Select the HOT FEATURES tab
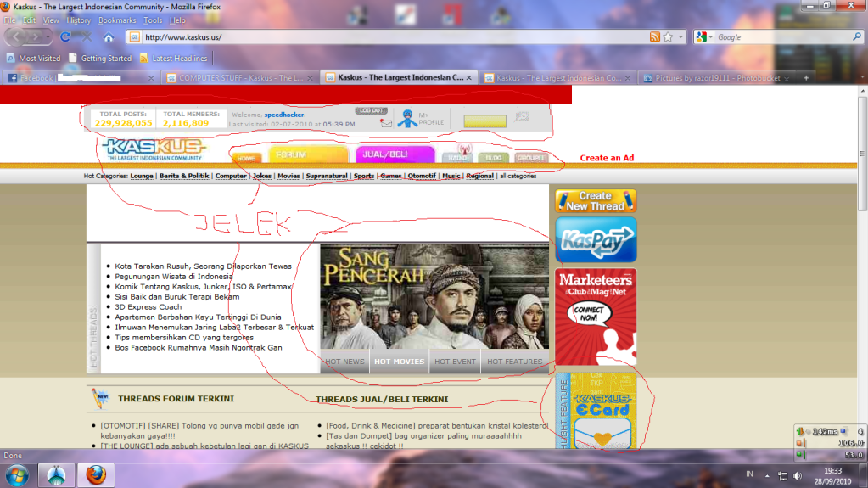This screenshot has width=868, height=488. click(515, 362)
